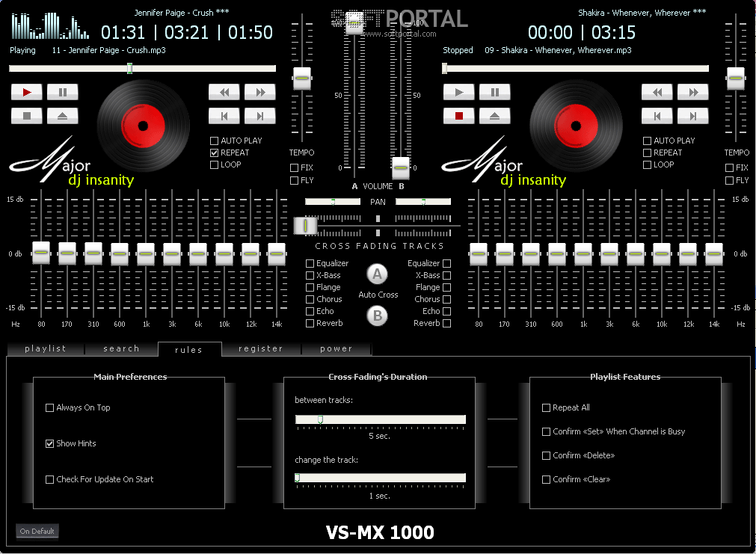Click the change the track duration slider
756x554 pixels.
(x=381, y=478)
